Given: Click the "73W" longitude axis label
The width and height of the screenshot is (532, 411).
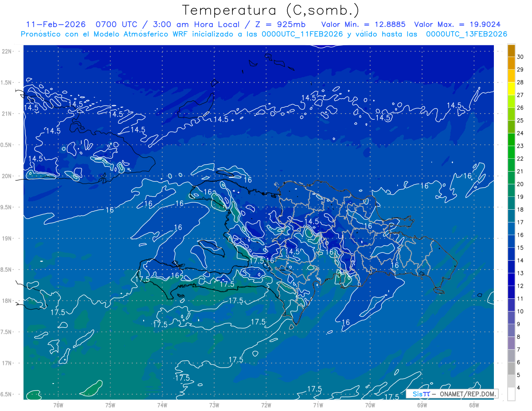Looking at the screenshot, I should (x=214, y=405).
